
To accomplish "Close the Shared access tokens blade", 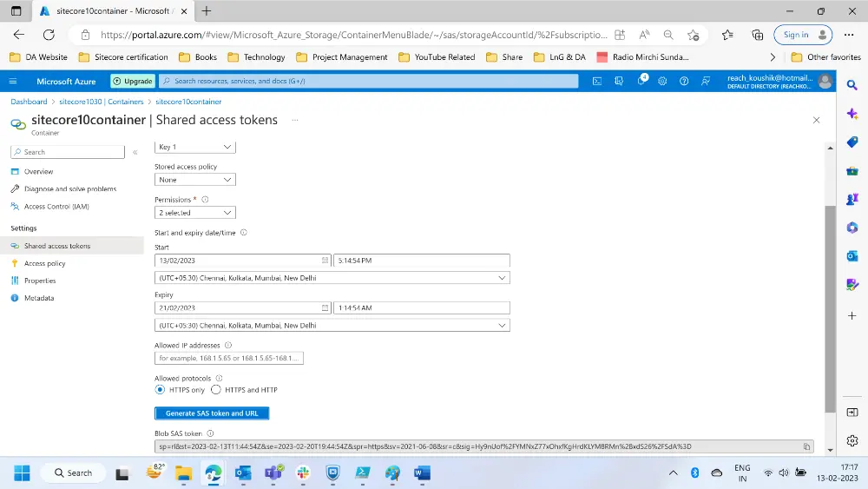I will (816, 120).
